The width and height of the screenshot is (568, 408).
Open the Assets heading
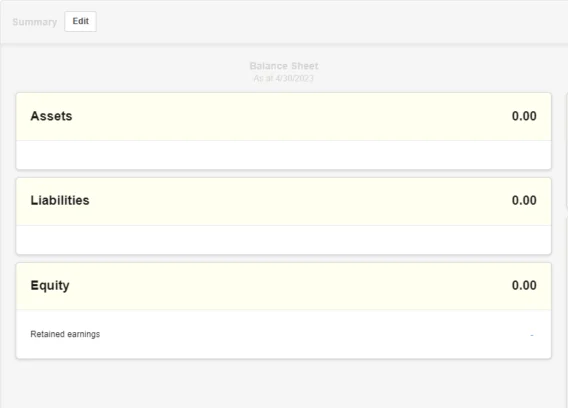pos(51,116)
